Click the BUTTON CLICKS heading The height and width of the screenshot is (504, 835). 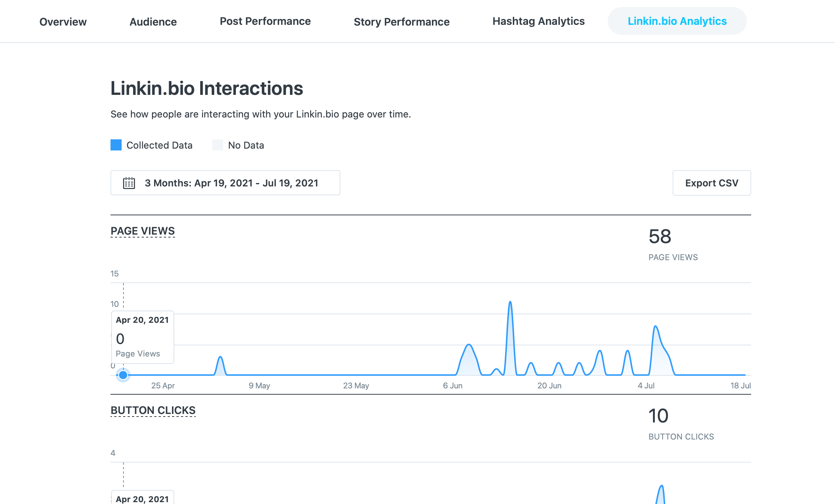click(153, 410)
